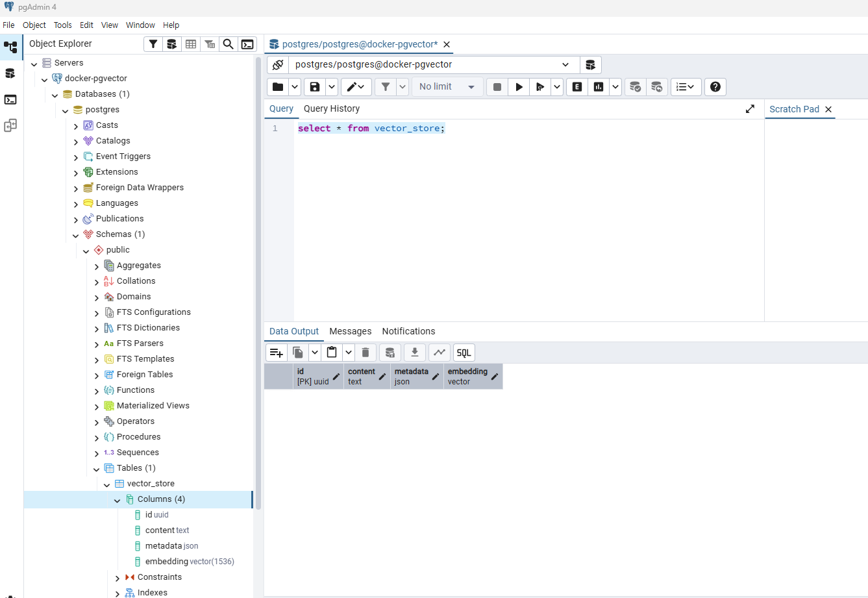Open the Edit pencil dropdown
The width and height of the screenshot is (868, 598).
click(356, 87)
